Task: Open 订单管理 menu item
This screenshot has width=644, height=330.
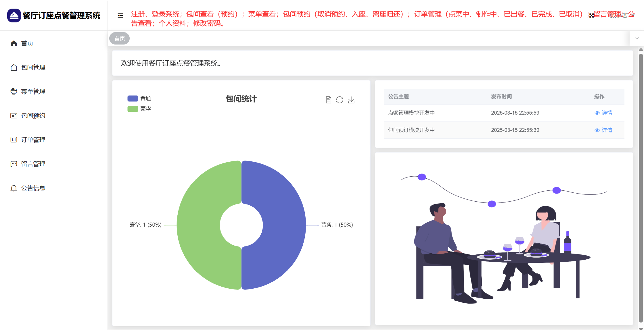Action: click(33, 140)
